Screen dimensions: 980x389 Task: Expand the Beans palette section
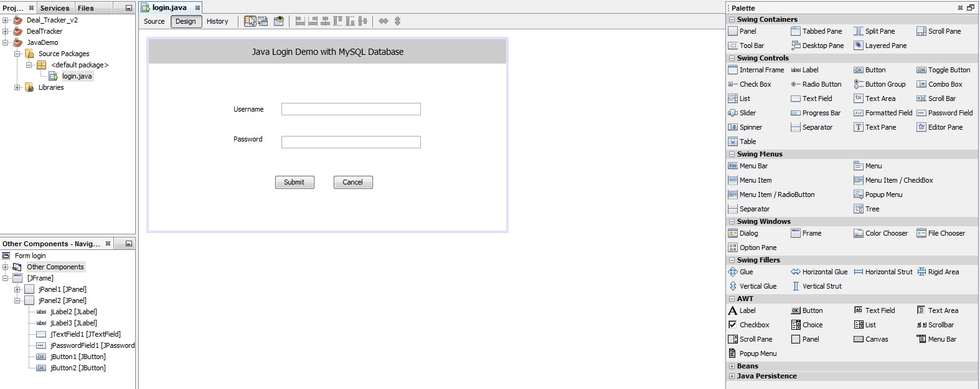732,366
